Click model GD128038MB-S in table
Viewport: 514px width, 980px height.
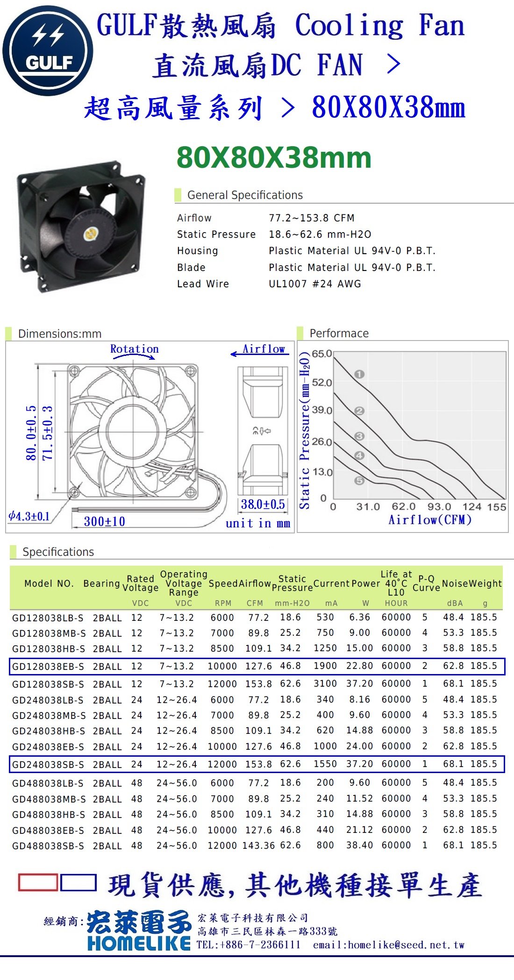(49, 633)
